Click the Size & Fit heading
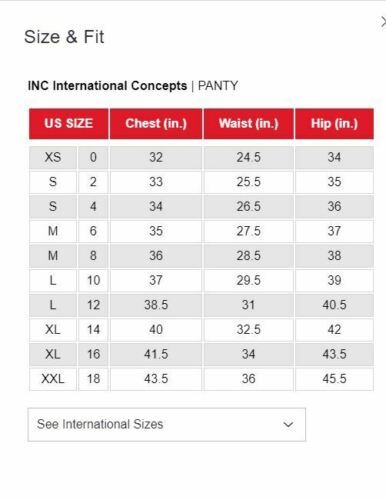The height and width of the screenshot is (500, 386). click(x=64, y=37)
